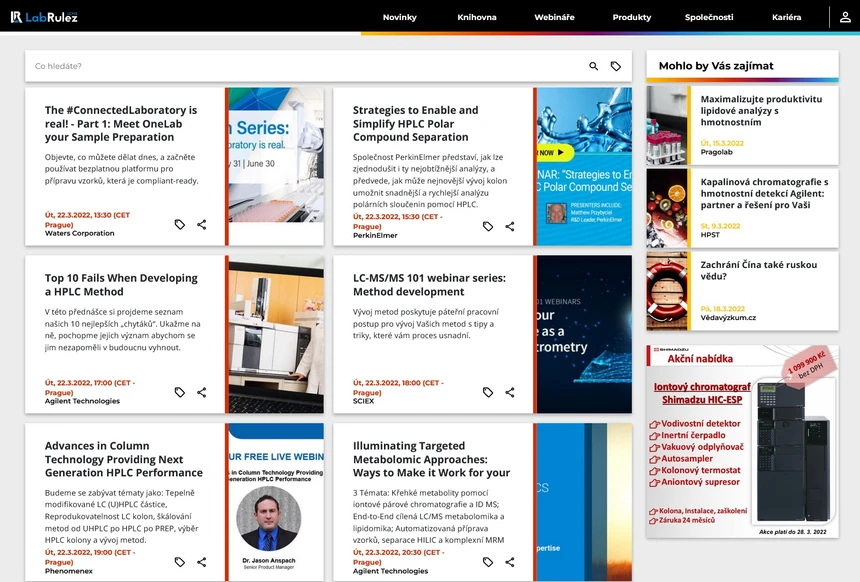
Task: Click the tag filter icon in search bar
Action: pos(616,66)
